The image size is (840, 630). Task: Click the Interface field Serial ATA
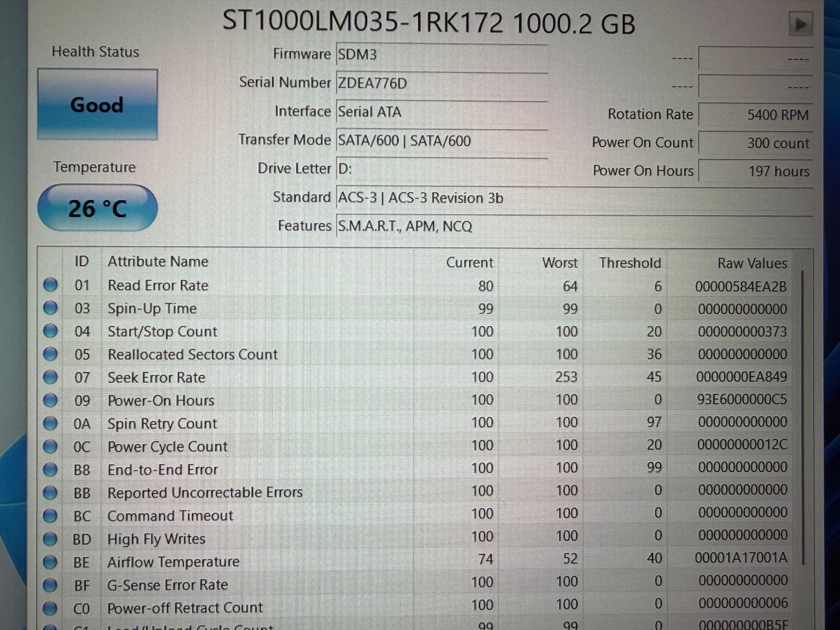click(442, 112)
